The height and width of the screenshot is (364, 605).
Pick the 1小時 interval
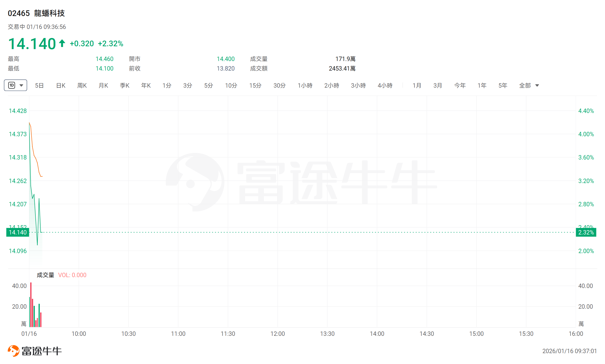(x=305, y=85)
